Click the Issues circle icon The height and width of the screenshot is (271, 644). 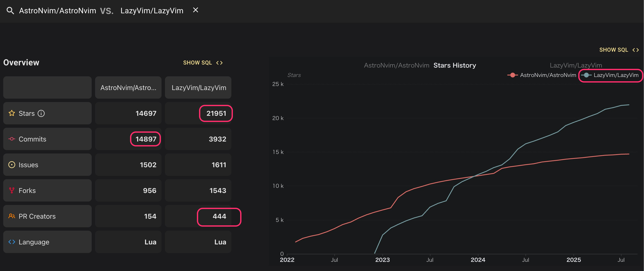point(12,165)
